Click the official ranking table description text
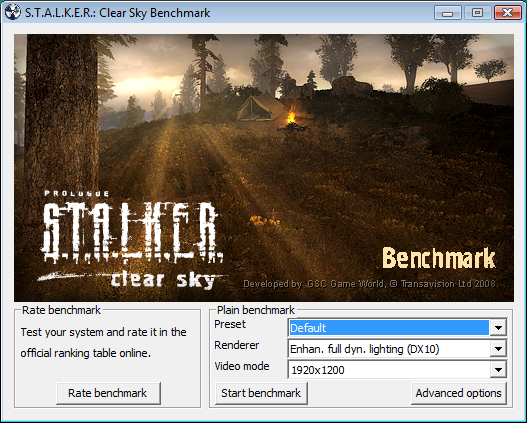The image size is (527, 423). click(x=104, y=342)
